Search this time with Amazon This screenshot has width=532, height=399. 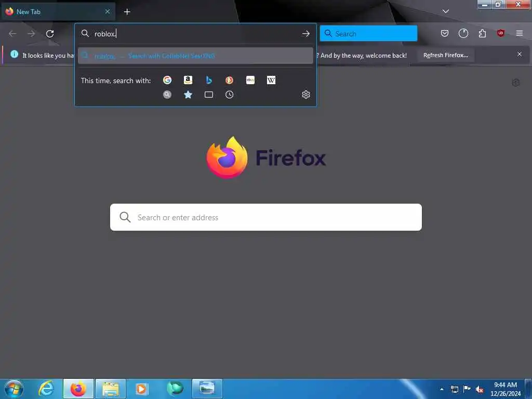click(188, 80)
